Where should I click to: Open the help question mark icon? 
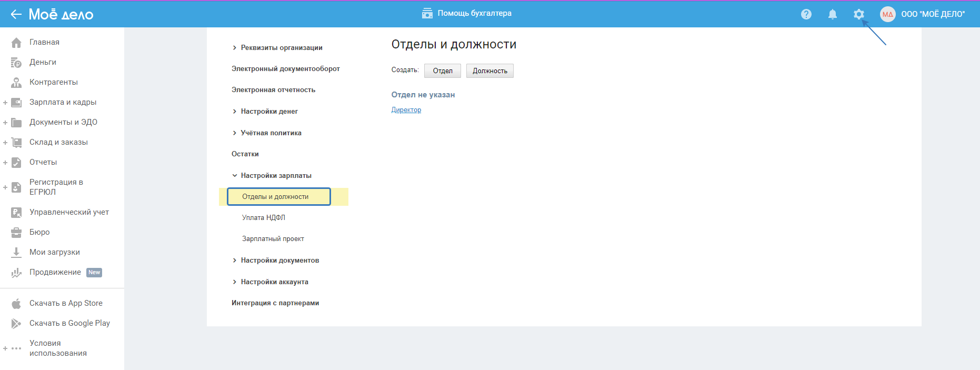pyautogui.click(x=806, y=14)
